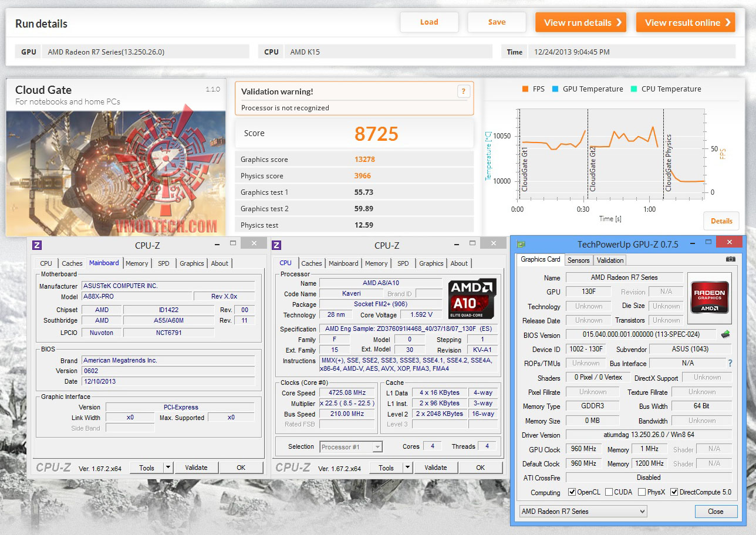
Task: Click the blue GPU Temperature legend swatch
Action: (555, 89)
